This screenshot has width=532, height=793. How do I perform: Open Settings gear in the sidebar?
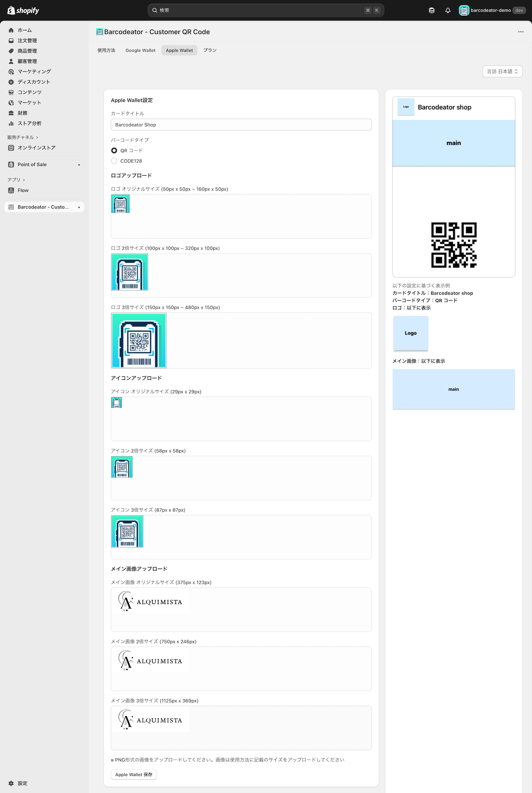coord(11,783)
